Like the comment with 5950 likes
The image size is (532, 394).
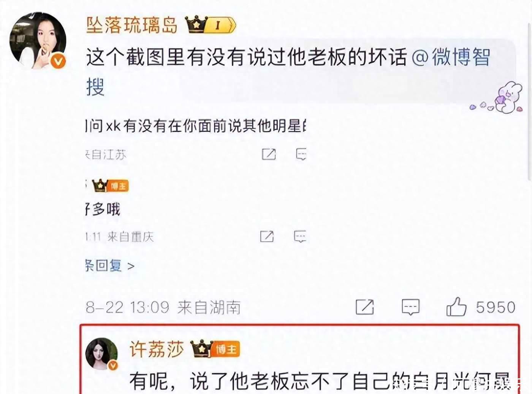[456, 307]
